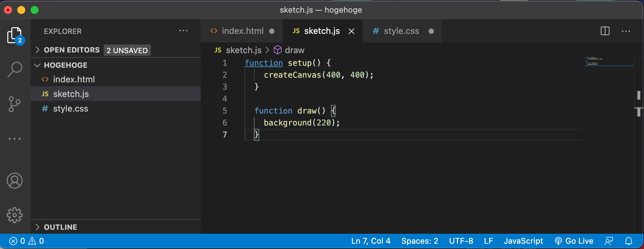Open the Manage gear icon
This screenshot has width=644, height=249.
point(15,215)
